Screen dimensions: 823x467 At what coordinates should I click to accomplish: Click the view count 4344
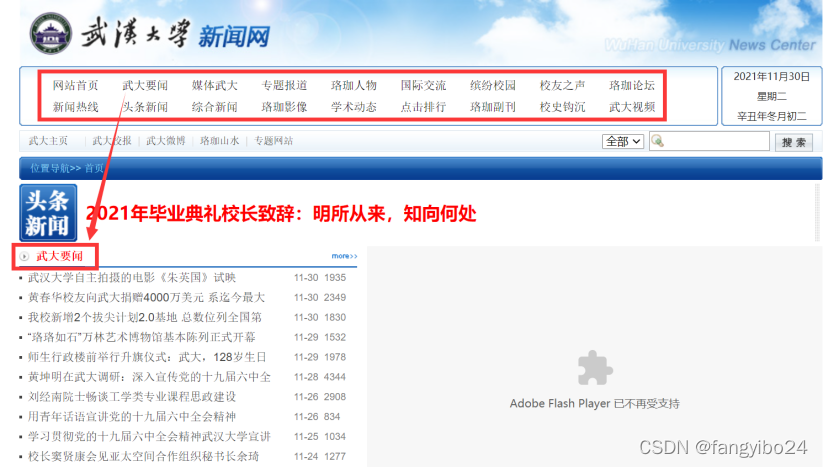point(335,377)
